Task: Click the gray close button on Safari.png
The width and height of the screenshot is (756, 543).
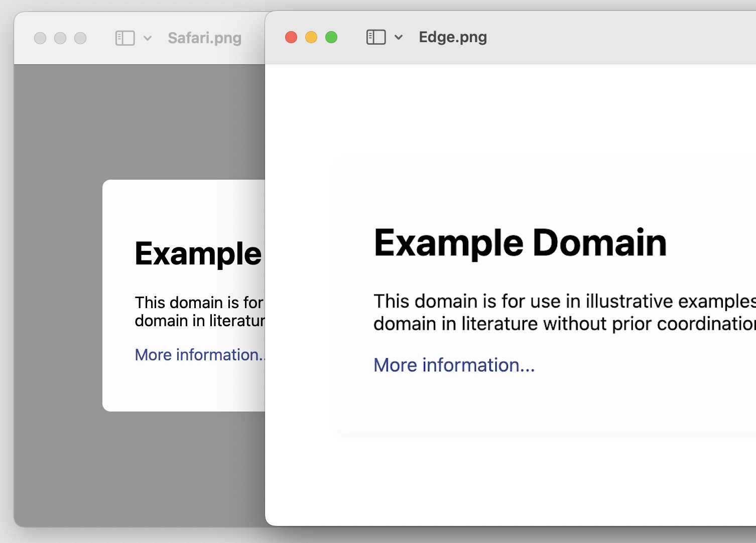Action: click(40, 38)
